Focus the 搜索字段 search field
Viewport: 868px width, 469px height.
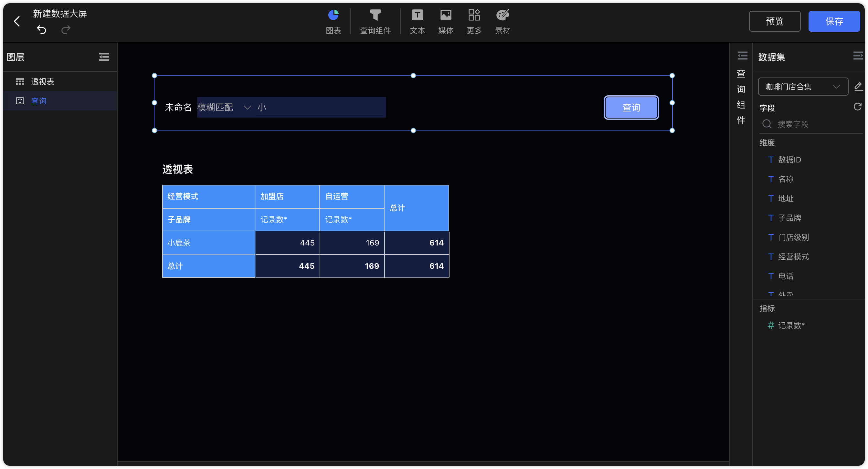click(812, 124)
